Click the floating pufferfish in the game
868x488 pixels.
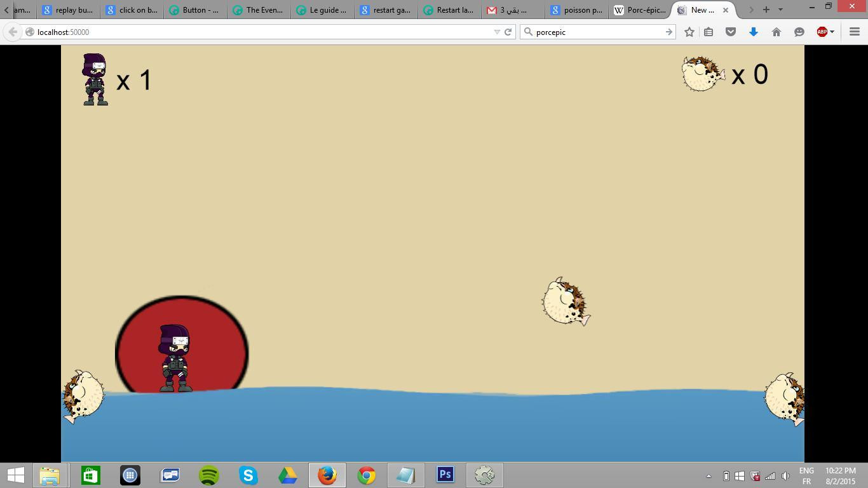point(566,301)
